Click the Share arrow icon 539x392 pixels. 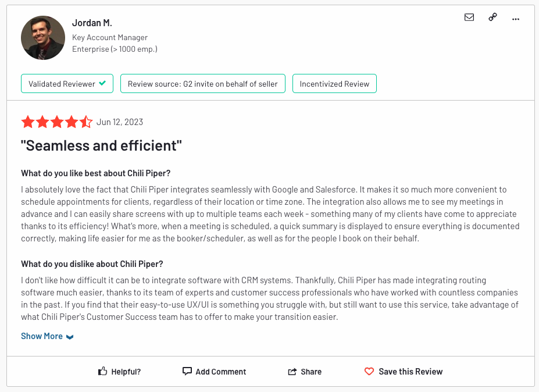point(292,372)
